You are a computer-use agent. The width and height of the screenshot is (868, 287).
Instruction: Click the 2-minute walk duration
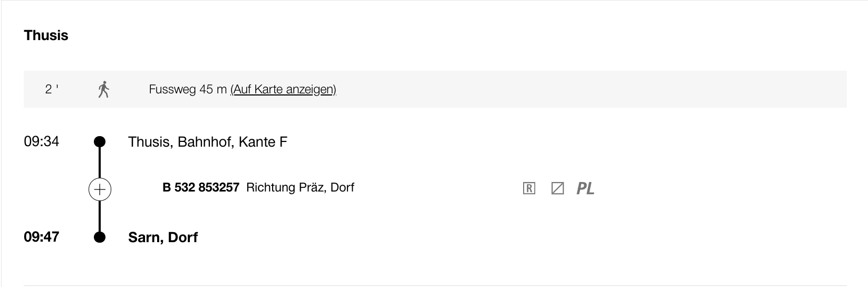51,90
